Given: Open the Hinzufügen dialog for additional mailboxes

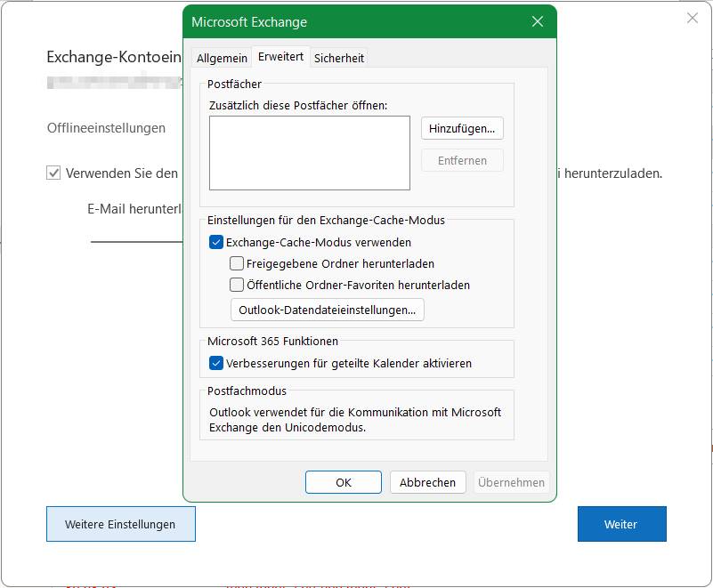Looking at the screenshot, I should [462, 128].
